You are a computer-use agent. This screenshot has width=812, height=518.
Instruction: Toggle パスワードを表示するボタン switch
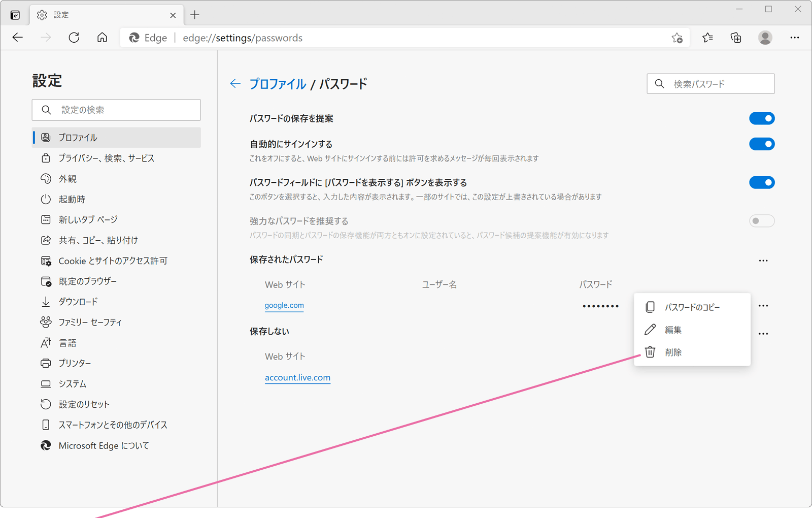pos(762,182)
